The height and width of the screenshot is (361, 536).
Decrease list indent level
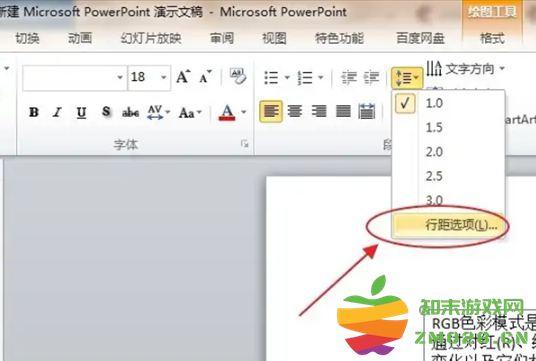pyautogui.click(x=349, y=78)
